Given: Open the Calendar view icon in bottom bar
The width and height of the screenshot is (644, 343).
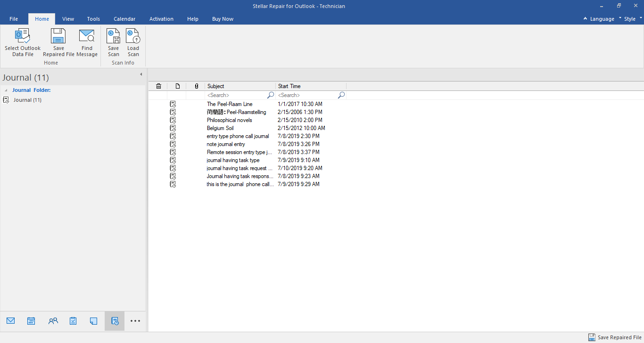Looking at the screenshot, I should 31,321.
